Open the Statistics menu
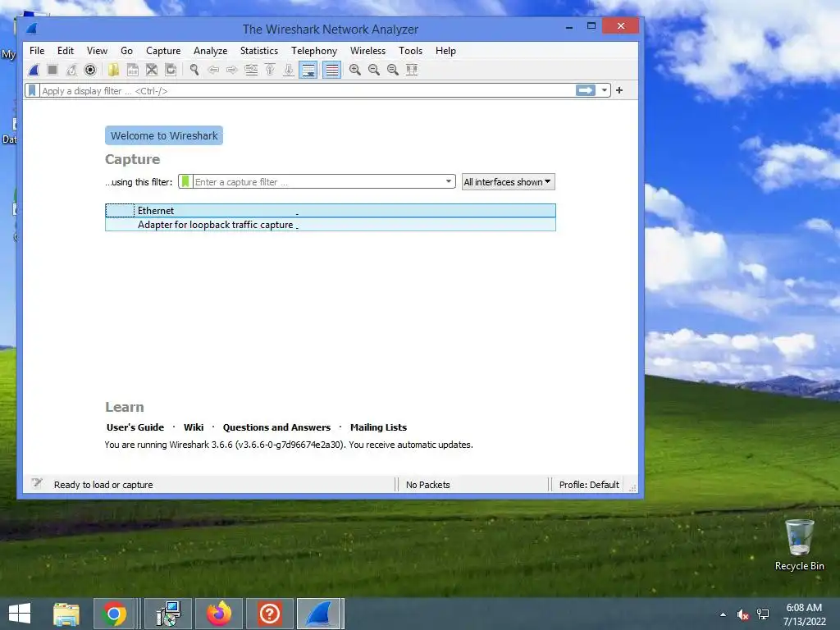Viewport: 840px width, 630px height. click(x=258, y=50)
